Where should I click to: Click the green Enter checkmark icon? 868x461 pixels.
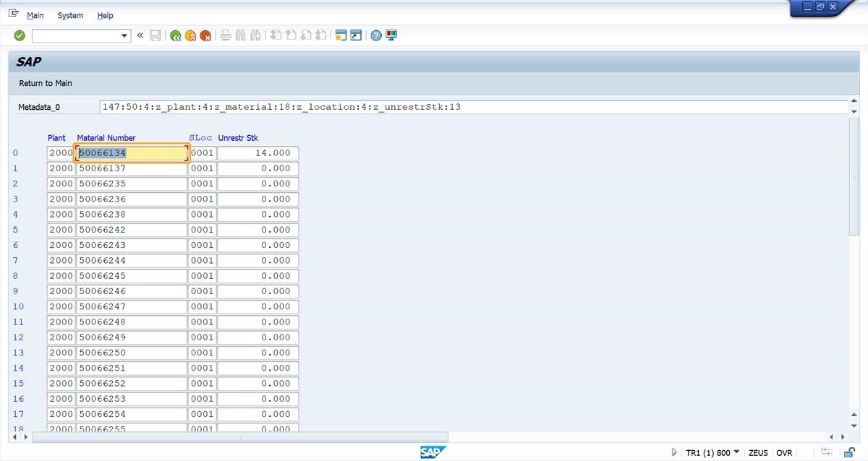click(20, 35)
